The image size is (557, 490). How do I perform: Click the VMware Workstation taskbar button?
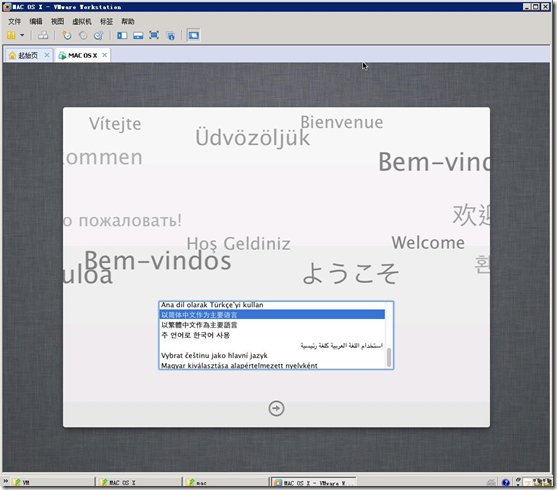(x=314, y=483)
